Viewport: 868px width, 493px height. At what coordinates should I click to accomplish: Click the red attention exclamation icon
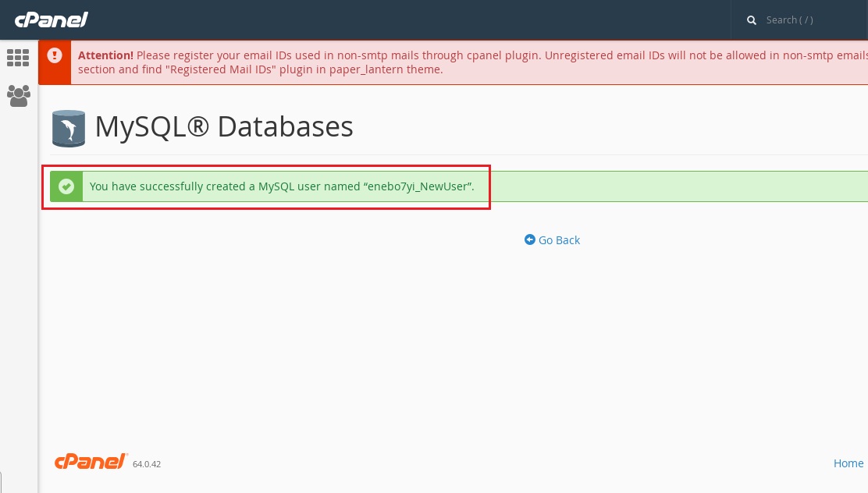pyautogui.click(x=55, y=55)
